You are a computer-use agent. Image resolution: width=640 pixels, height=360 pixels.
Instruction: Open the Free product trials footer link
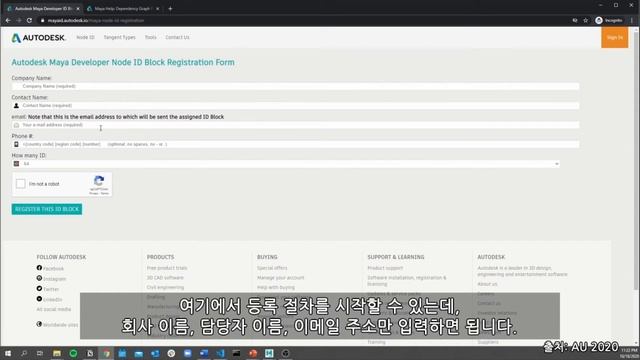tap(167, 268)
